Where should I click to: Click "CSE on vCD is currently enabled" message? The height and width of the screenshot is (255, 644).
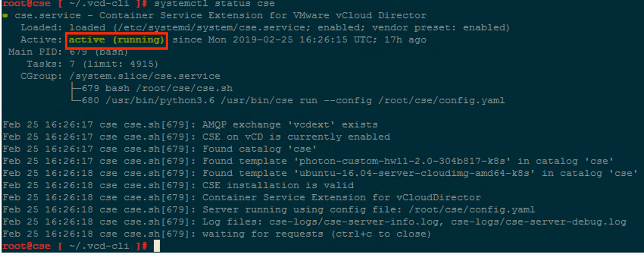296,137
